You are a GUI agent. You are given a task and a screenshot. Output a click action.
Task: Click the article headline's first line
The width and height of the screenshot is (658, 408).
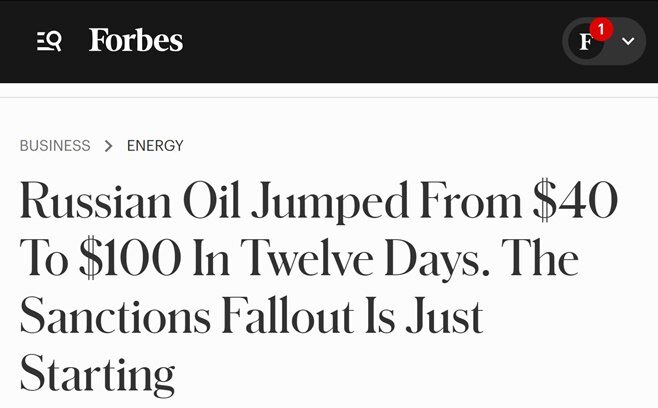[318, 203]
